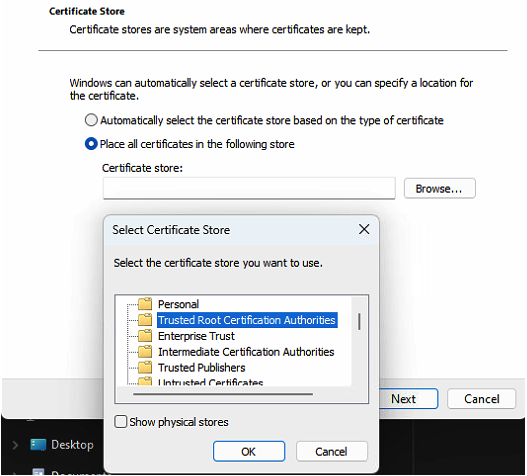Close the Select Certificate Store dialog

coord(364,230)
